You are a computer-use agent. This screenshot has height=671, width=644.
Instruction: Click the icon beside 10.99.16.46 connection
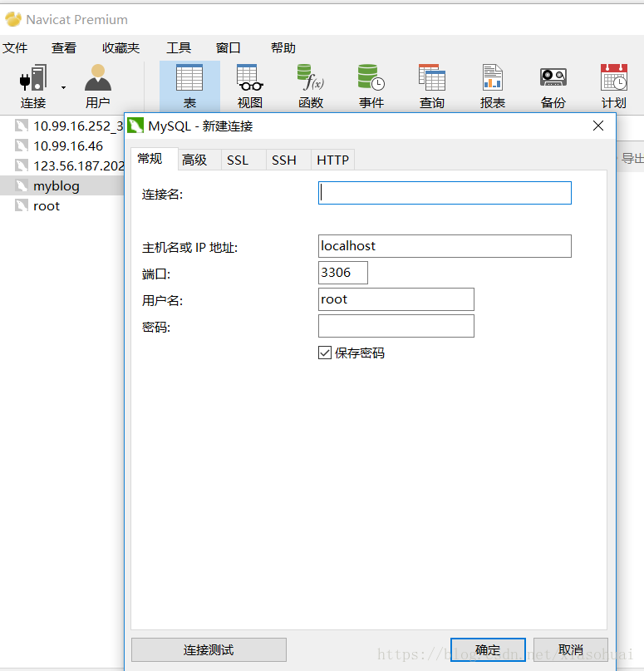click(22, 146)
